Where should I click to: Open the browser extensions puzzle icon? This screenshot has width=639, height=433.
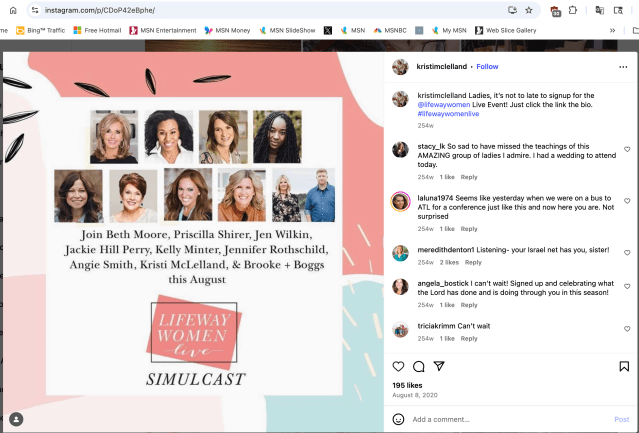572,9
